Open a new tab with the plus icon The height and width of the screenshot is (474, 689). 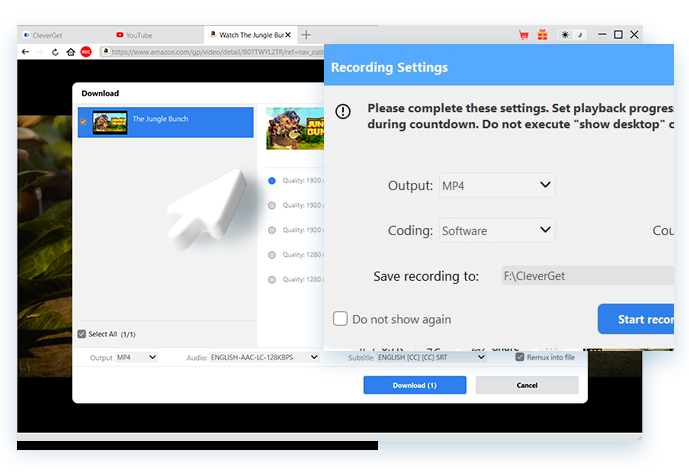(306, 35)
